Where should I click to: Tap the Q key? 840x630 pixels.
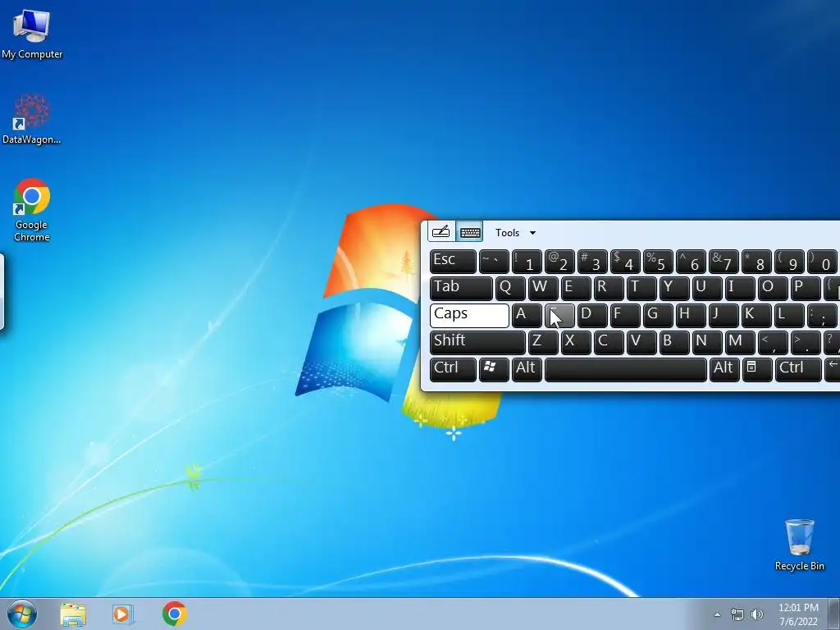pyautogui.click(x=510, y=288)
